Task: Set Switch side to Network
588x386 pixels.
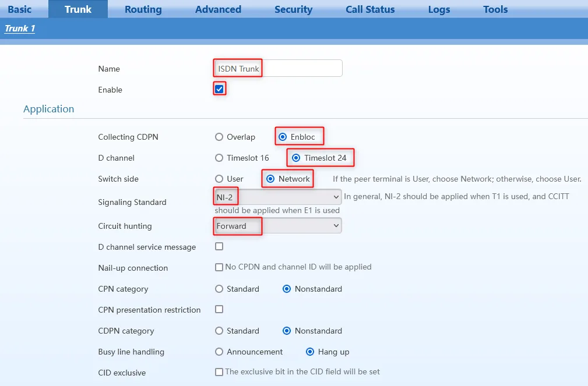Action: click(x=270, y=179)
